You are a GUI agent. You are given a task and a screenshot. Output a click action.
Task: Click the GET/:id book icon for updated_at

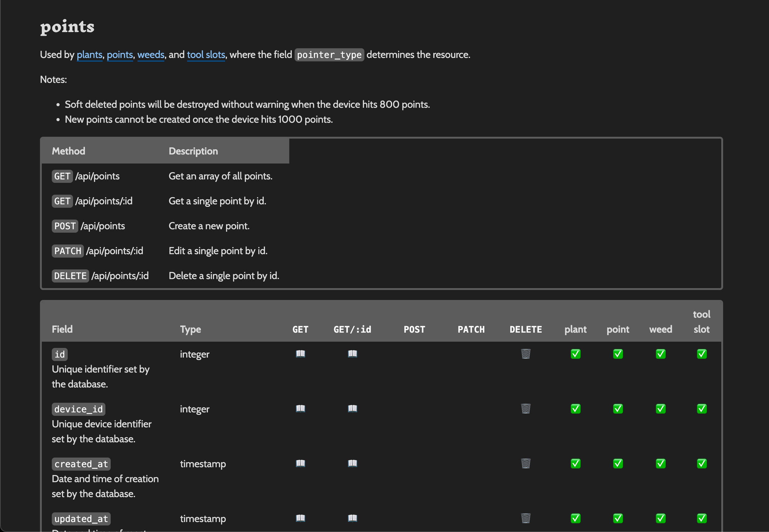352,518
